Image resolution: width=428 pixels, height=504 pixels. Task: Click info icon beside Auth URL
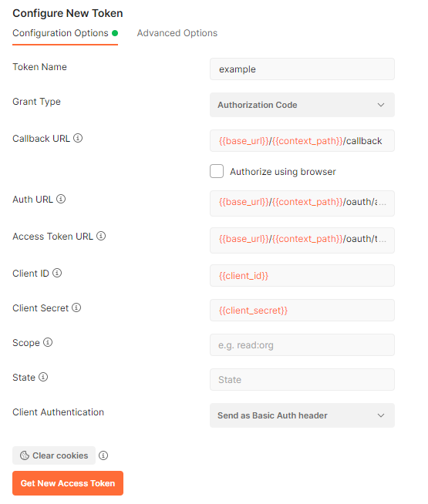tap(61, 199)
